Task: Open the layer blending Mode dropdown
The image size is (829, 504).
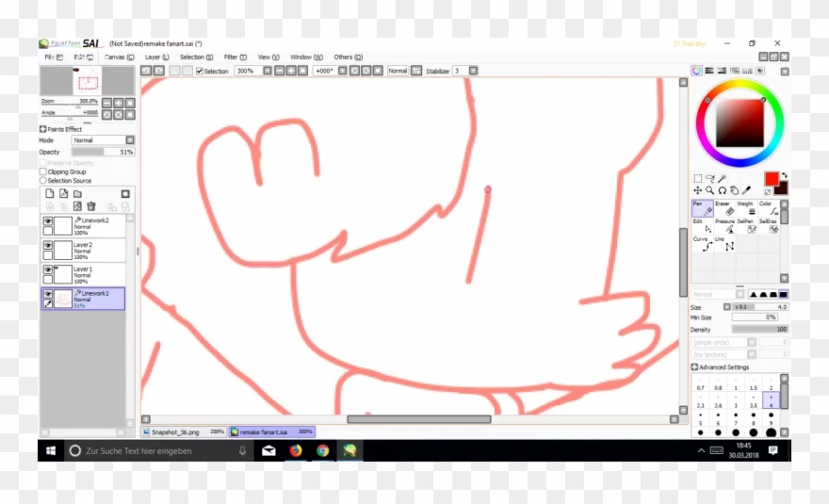Action: pyautogui.click(x=130, y=140)
